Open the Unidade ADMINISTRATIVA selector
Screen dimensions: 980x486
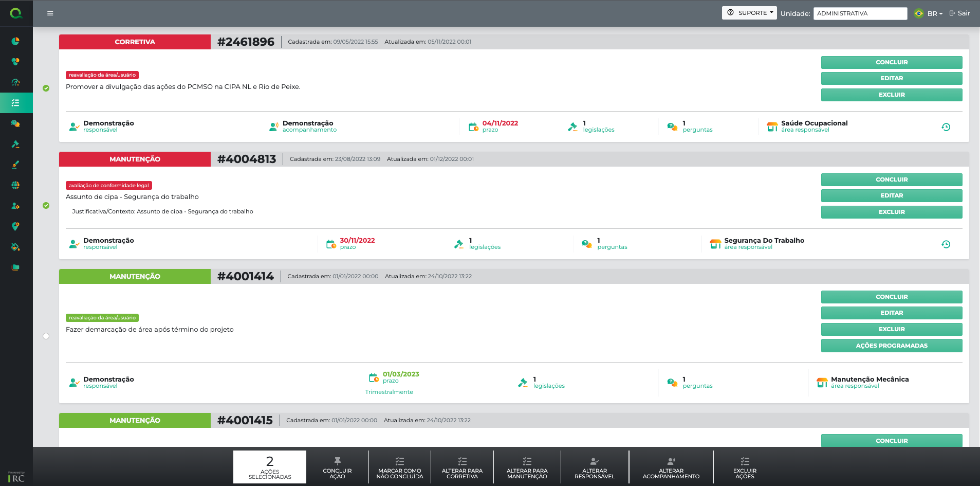860,13
